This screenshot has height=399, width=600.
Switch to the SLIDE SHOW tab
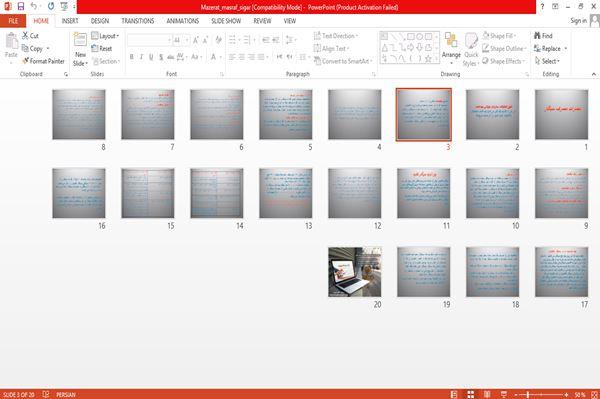click(x=226, y=21)
